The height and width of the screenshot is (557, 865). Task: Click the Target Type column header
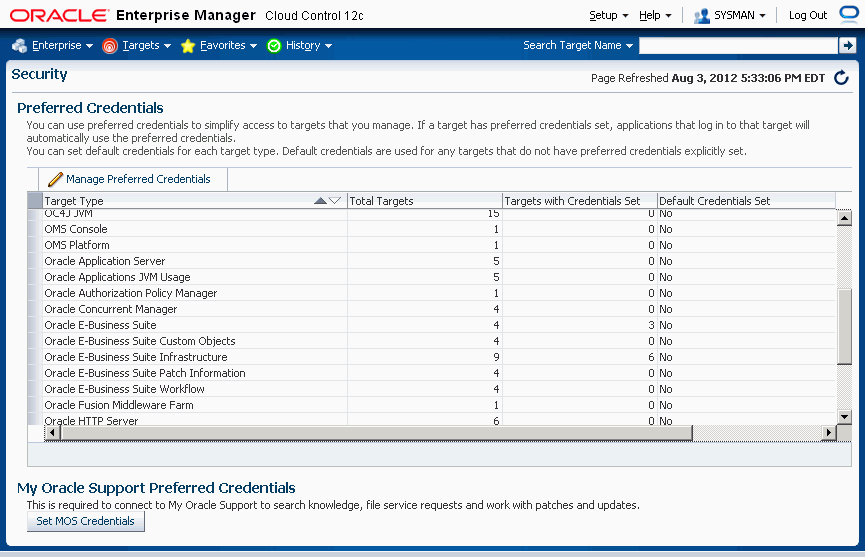[x=195, y=201]
